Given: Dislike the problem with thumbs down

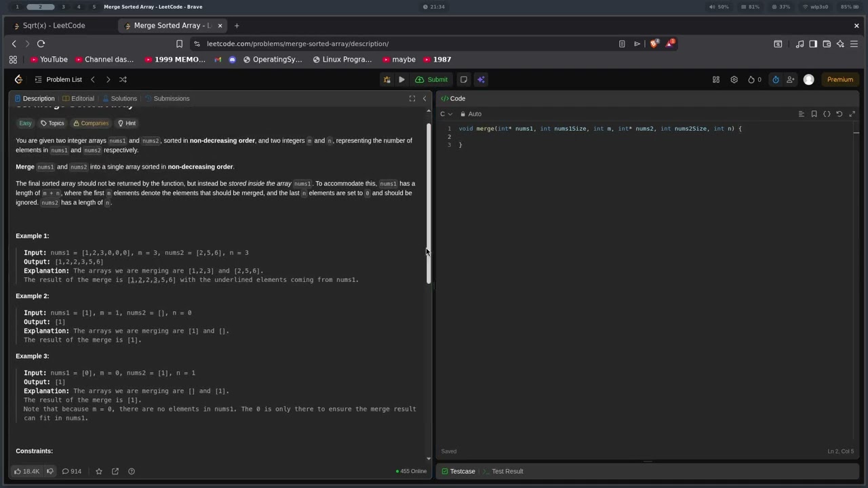Looking at the screenshot, I should (50, 471).
